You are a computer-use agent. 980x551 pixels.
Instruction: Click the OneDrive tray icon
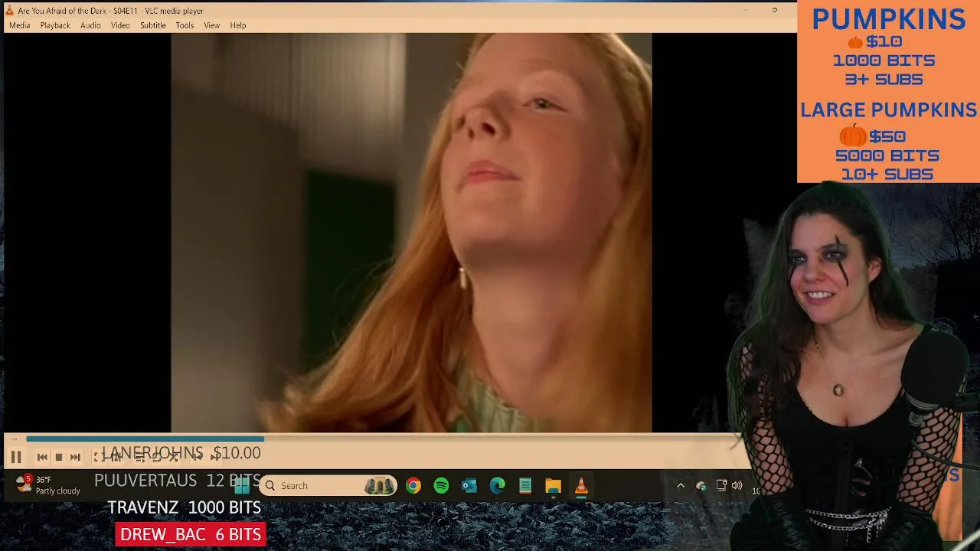click(701, 485)
